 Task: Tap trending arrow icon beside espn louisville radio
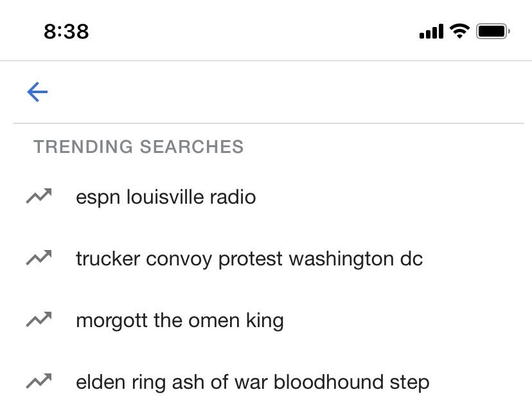point(39,196)
